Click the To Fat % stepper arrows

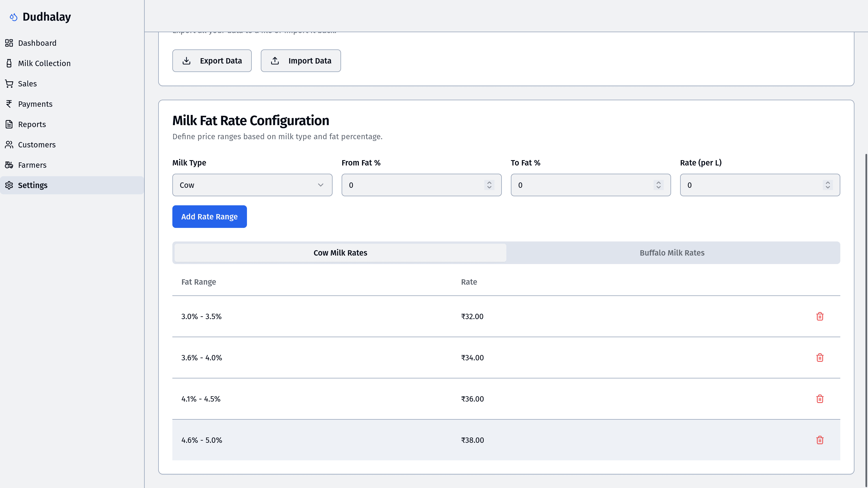click(x=658, y=185)
